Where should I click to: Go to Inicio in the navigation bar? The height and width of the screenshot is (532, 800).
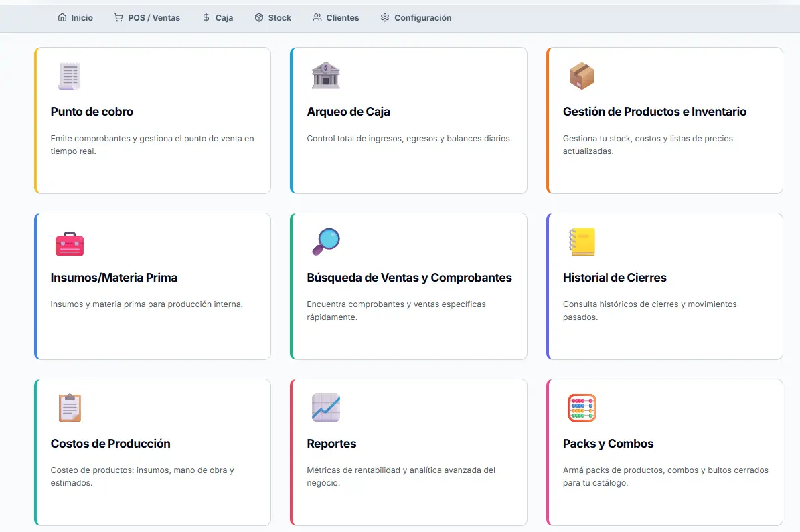pos(76,18)
